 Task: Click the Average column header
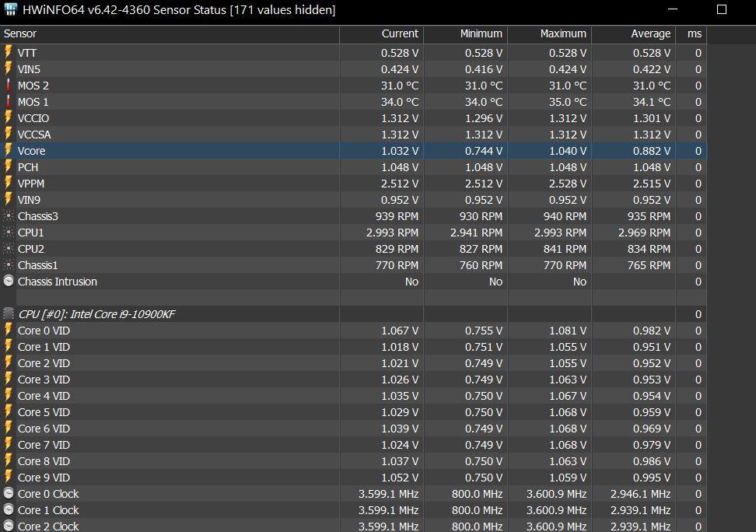click(x=634, y=33)
